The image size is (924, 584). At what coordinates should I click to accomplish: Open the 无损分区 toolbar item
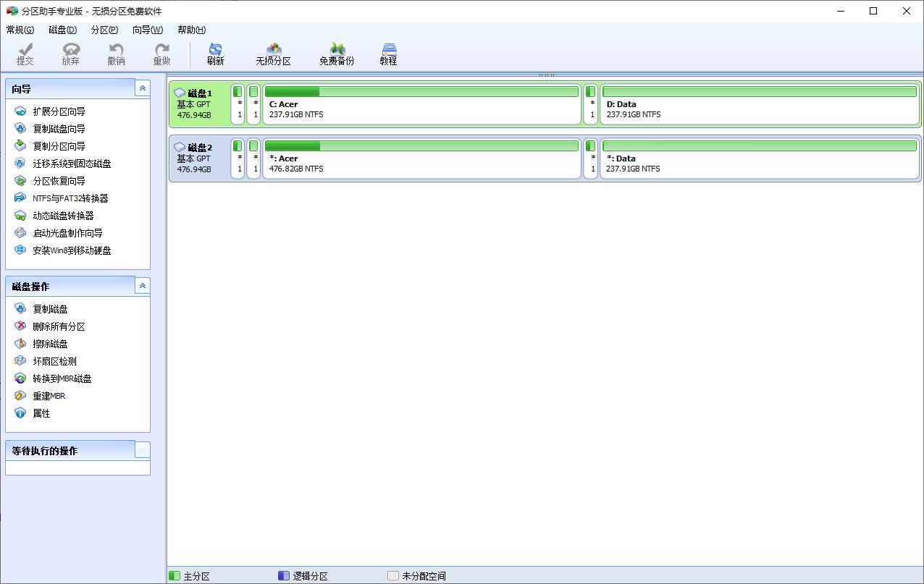tap(273, 54)
